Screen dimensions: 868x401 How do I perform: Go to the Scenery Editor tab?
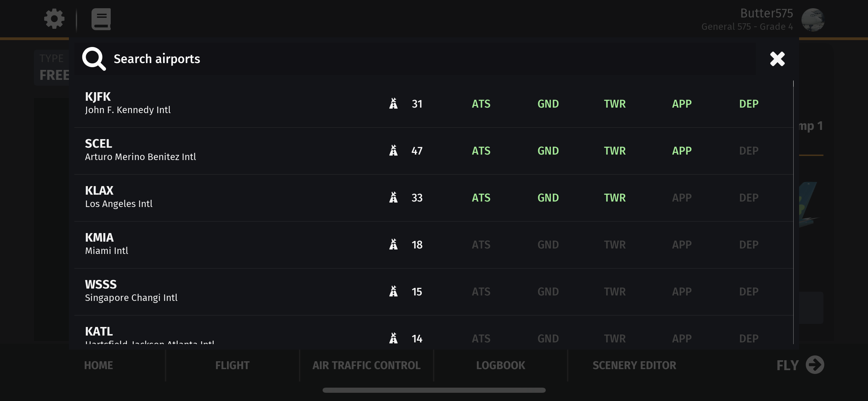point(634,365)
